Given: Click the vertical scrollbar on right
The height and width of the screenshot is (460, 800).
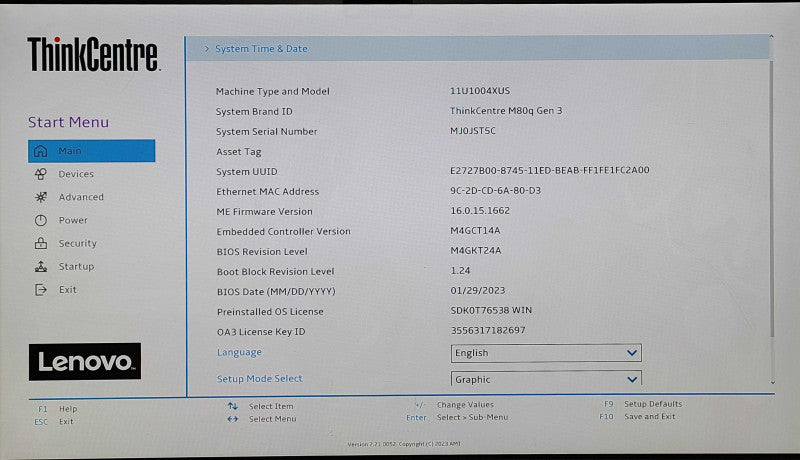Looking at the screenshot, I should (x=772, y=199).
